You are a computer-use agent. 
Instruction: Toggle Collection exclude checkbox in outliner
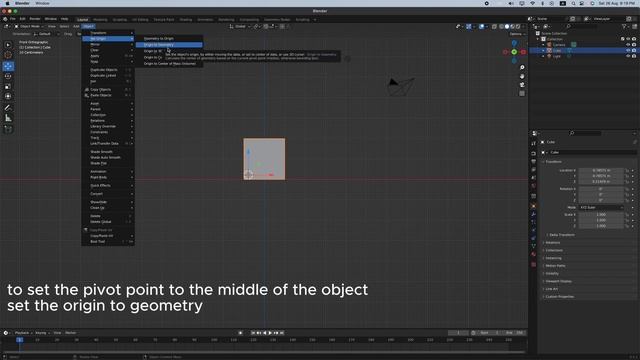click(x=622, y=39)
